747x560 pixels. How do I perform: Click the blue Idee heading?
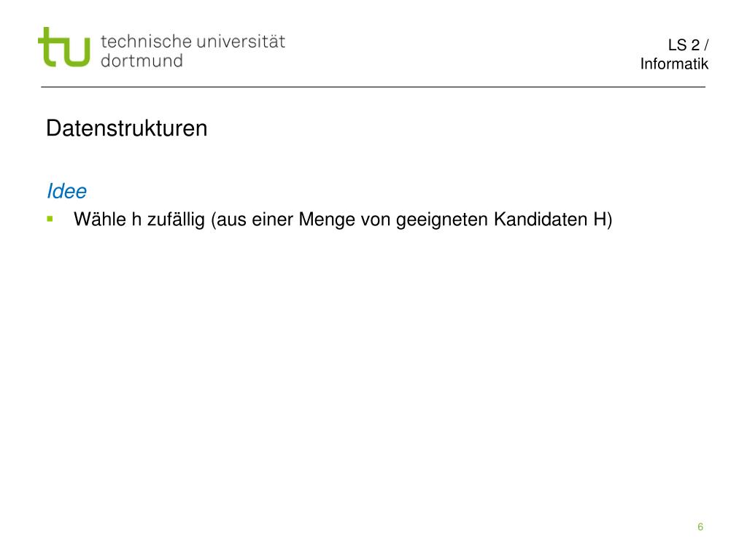pyautogui.click(x=66, y=191)
